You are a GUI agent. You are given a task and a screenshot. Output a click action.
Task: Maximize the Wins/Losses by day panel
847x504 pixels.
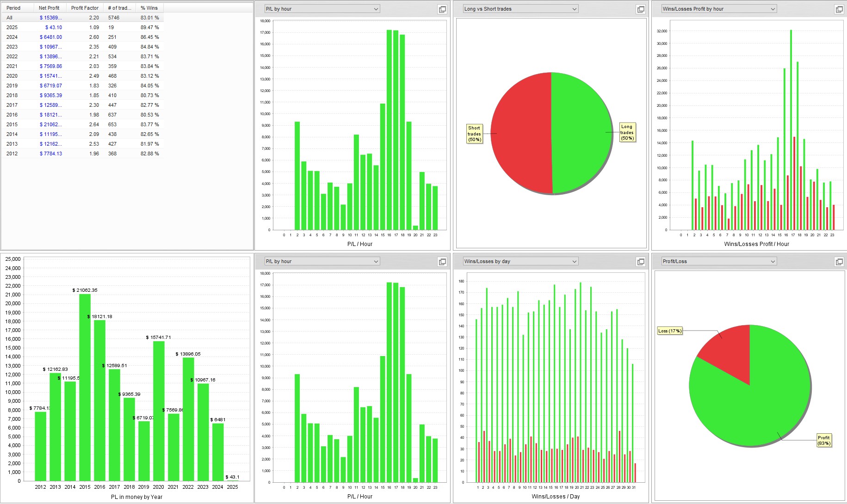pos(641,262)
